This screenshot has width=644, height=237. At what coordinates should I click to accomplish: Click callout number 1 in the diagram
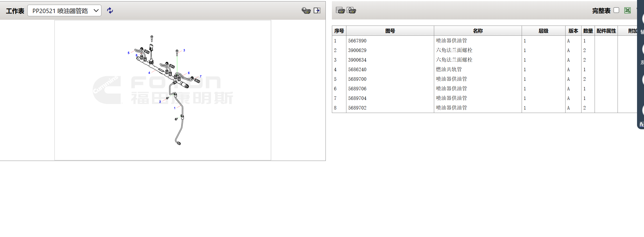(175, 108)
